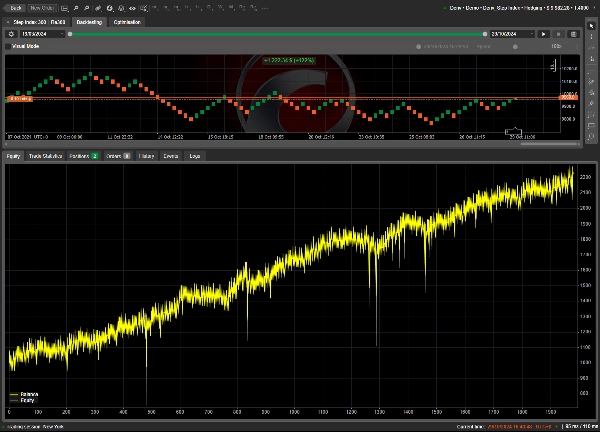Viewport: 600px width, 432px height.
Task: Click the Back button
Action: [15, 8]
